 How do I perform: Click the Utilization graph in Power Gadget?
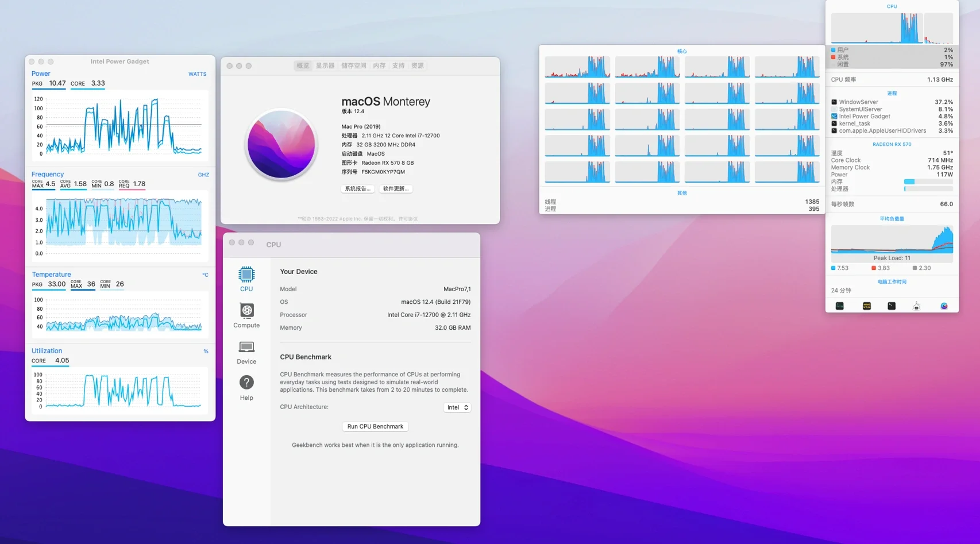point(120,391)
